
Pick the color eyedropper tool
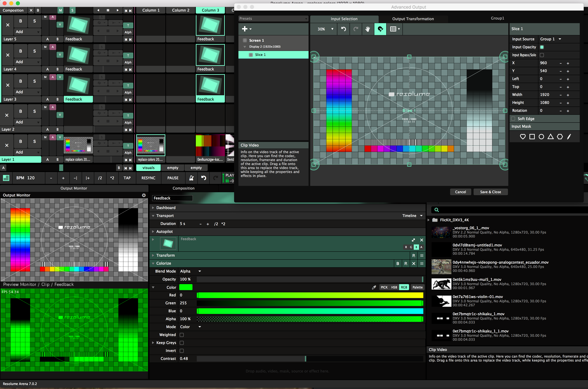[374, 287]
